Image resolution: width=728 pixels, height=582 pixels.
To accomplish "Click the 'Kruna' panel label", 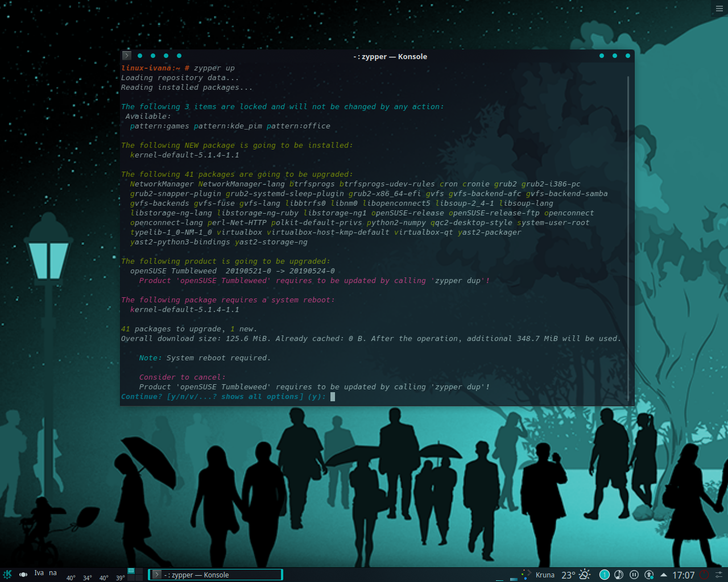I will [x=545, y=575].
